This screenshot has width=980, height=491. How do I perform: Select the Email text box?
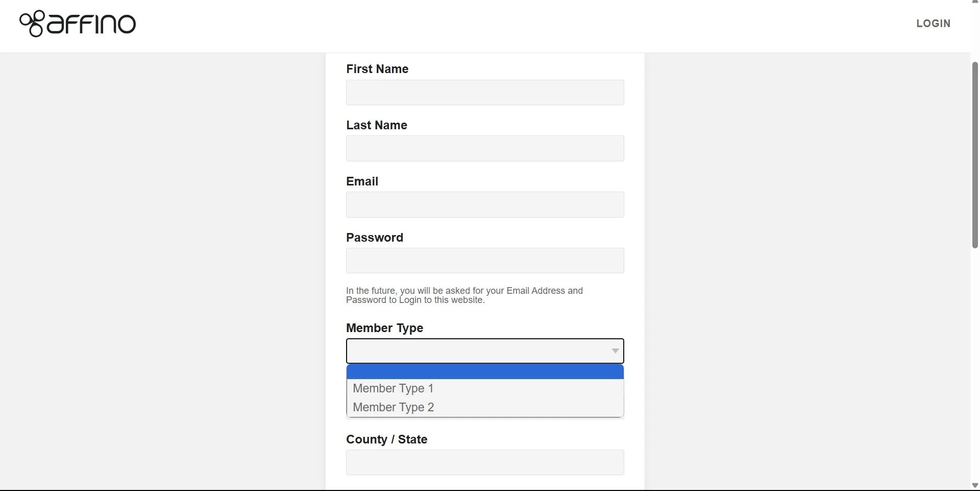click(484, 205)
